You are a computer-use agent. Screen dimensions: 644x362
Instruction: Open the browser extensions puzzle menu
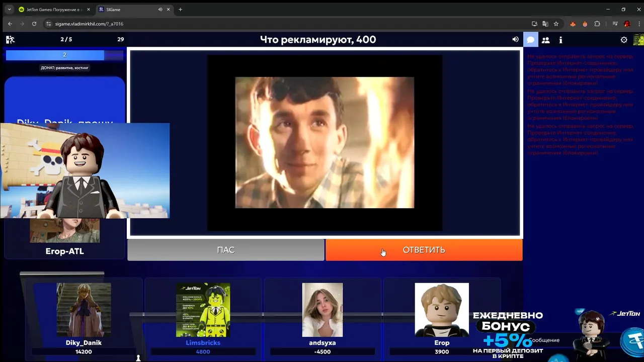(x=597, y=24)
